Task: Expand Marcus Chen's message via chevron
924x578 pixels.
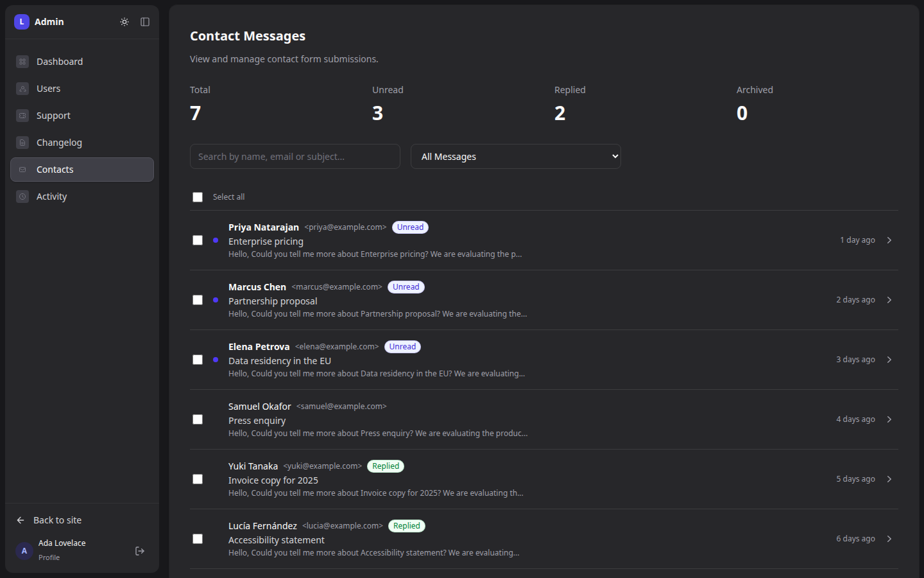Action: [x=889, y=300]
